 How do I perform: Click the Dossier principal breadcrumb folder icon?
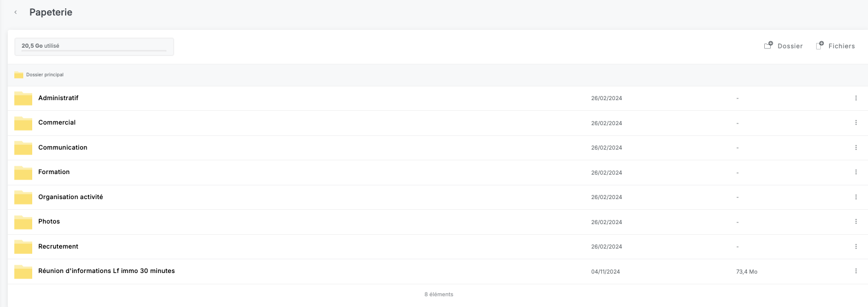18,75
